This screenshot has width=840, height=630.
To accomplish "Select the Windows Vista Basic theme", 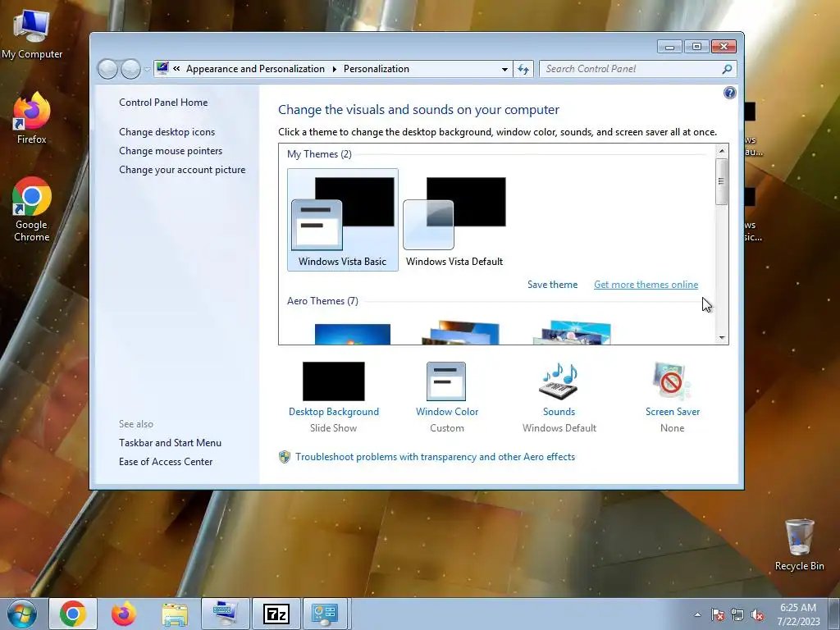I will click(342, 220).
